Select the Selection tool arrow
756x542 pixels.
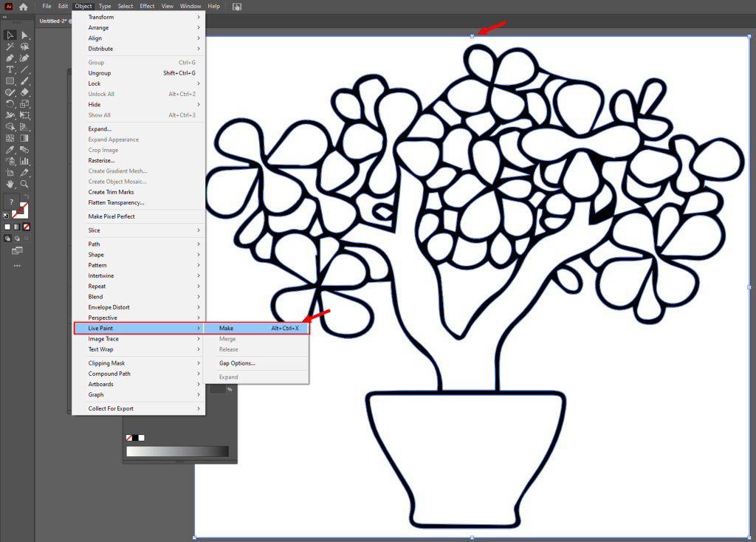(10, 35)
